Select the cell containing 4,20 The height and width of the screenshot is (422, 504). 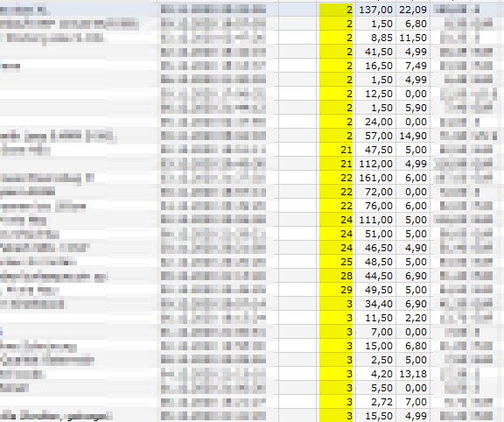pos(375,374)
